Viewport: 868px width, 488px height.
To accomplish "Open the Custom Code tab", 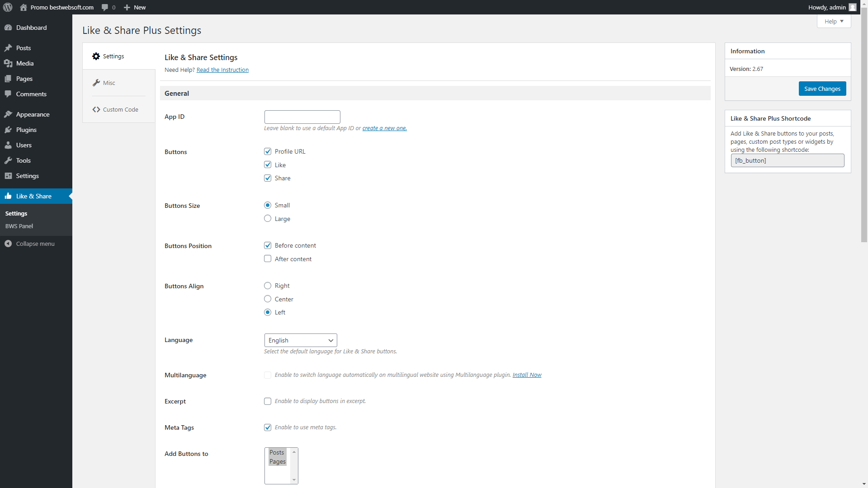I will (120, 109).
